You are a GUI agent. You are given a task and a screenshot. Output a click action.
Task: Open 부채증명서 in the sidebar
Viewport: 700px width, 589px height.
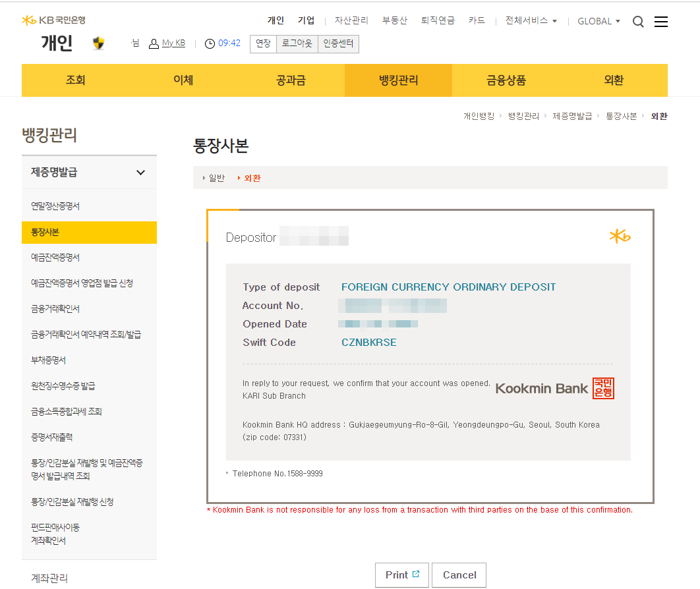point(48,360)
